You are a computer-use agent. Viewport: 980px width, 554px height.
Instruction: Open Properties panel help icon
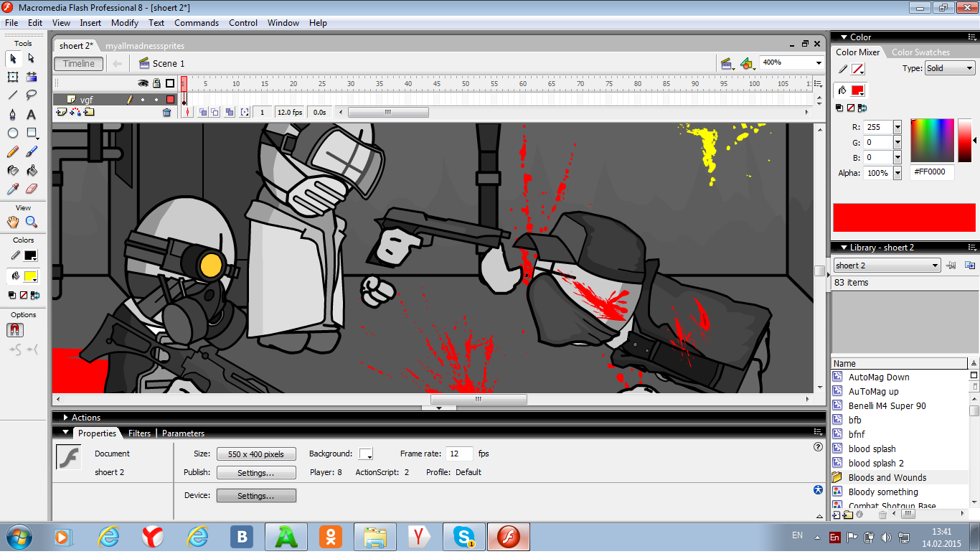pos(818,446)
